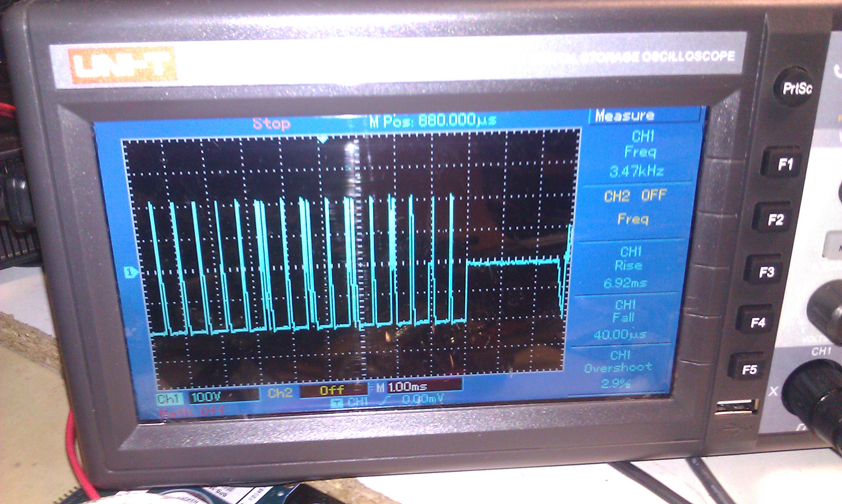
Task: Toggle the Math Off status label
Action: 192,412
